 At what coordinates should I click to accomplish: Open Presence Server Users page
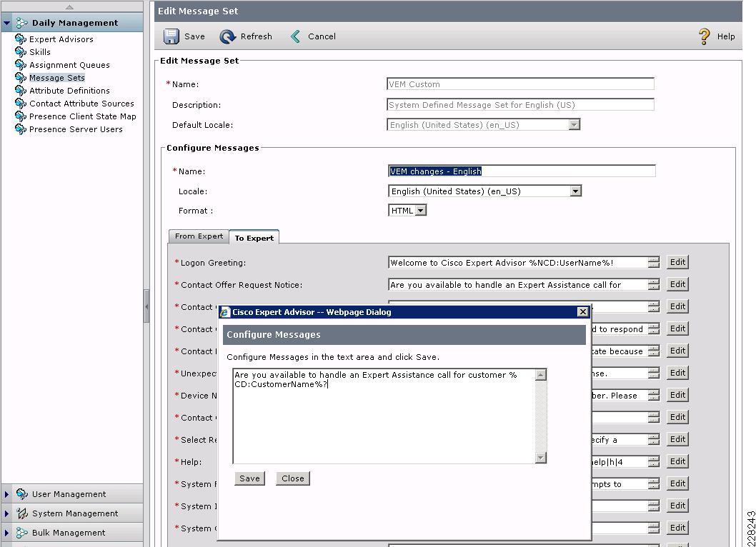tap(76, 129)
